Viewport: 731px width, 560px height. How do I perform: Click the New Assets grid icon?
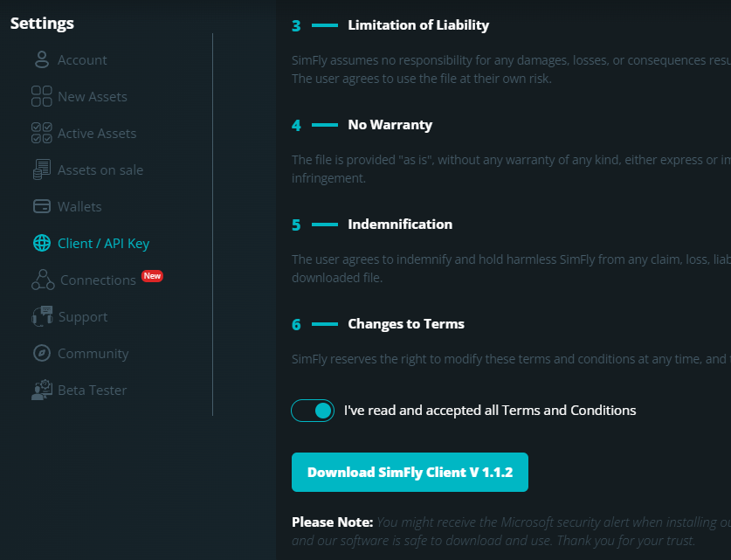point(41,97)
